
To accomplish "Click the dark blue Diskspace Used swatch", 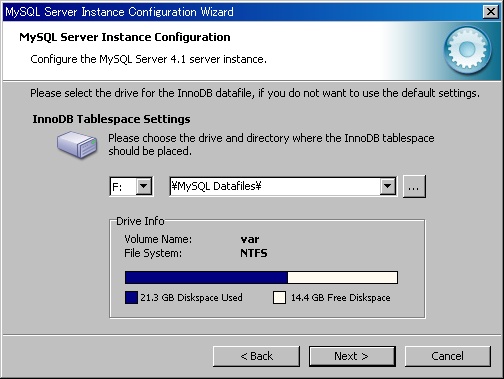I will [131, 297].
